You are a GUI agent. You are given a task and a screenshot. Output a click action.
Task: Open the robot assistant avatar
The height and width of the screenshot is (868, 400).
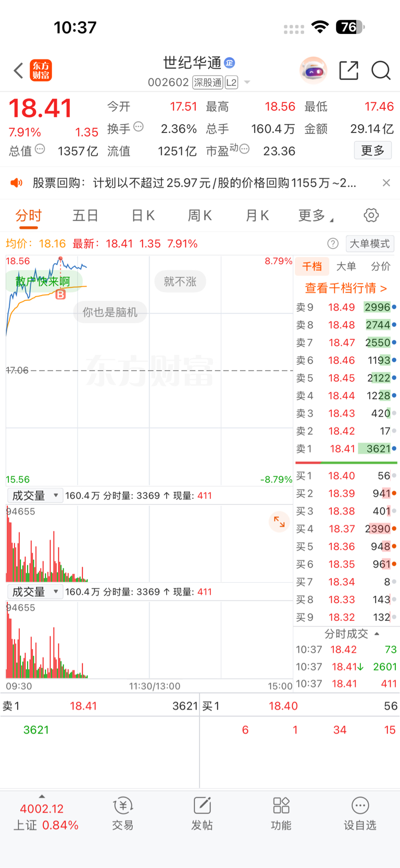click(x=313, y=70)
